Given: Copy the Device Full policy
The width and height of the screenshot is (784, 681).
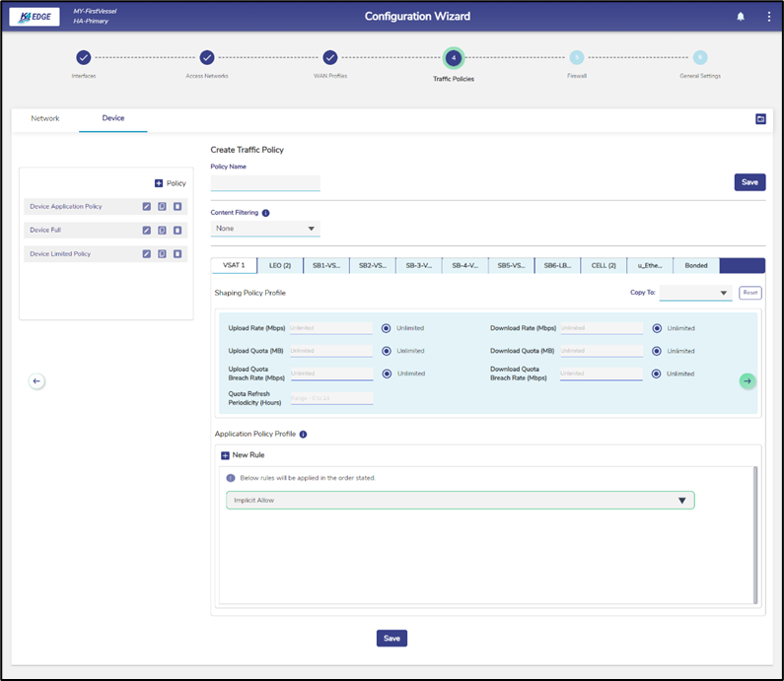Looking at the screenshot, I should pyautogui.click(x=162, y=231).
